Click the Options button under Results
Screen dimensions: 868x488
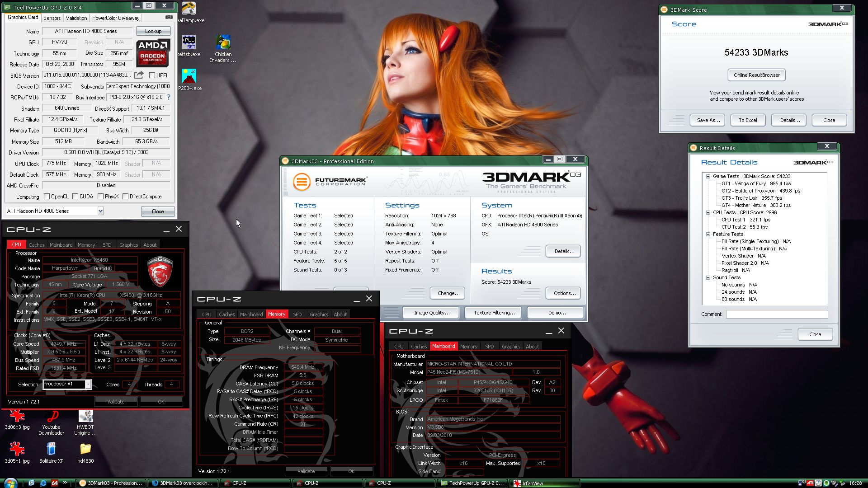pyautogui.click(x=563, y=293)
